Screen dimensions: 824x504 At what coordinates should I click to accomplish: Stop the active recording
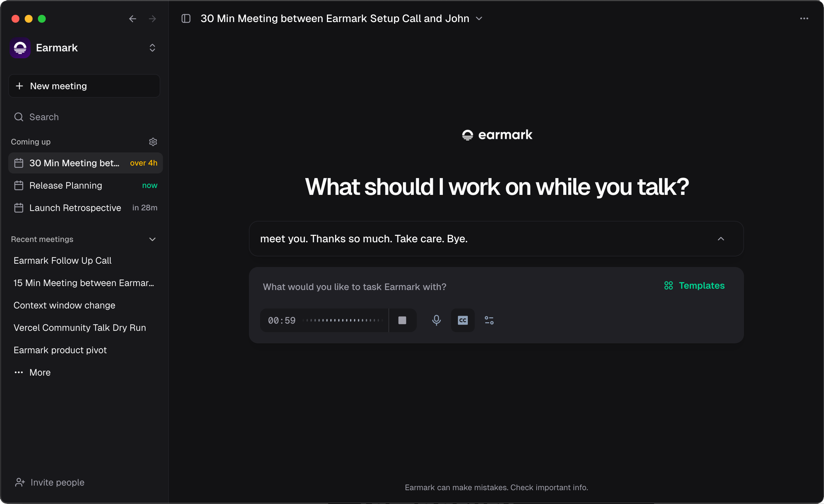coord(403,320)
